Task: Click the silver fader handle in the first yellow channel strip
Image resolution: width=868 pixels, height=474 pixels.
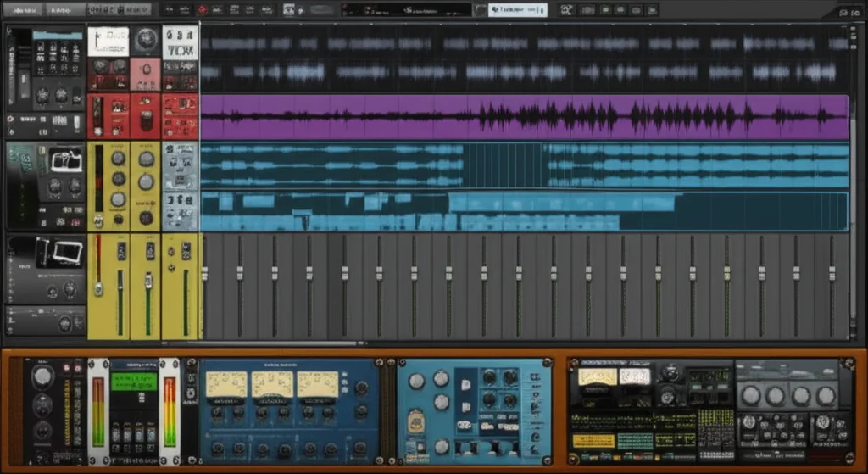Action: (98, 288)
